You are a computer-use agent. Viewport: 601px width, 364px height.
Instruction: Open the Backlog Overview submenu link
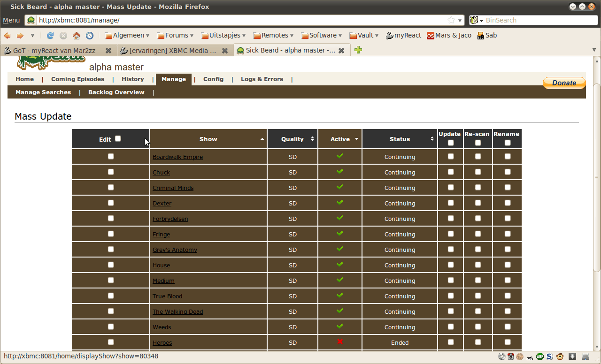point(116,92)
